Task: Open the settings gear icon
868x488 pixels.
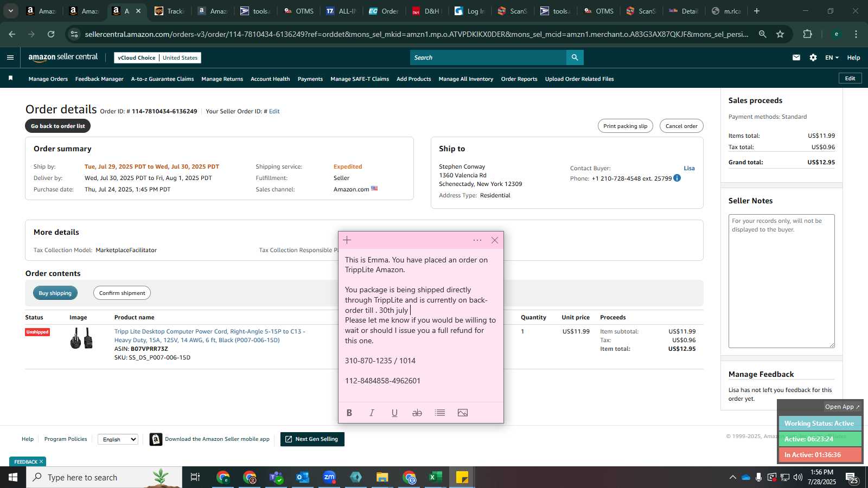Action: 813,57
